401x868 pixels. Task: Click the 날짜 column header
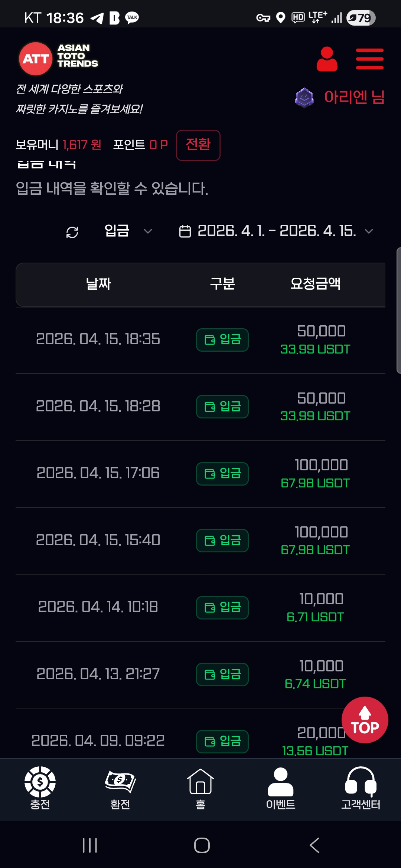(98, 284)
